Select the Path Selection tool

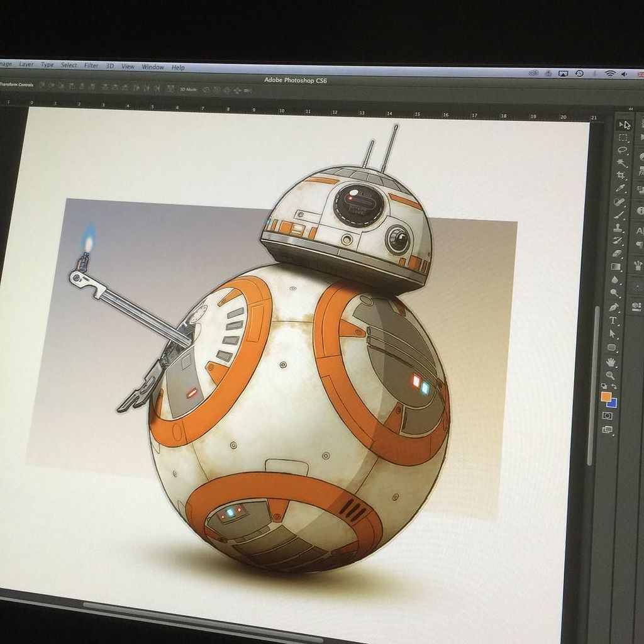[613, 333]
